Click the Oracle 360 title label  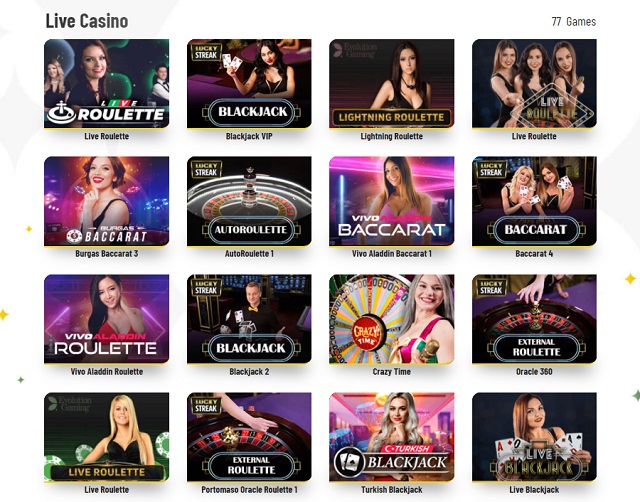coord(534,372)
